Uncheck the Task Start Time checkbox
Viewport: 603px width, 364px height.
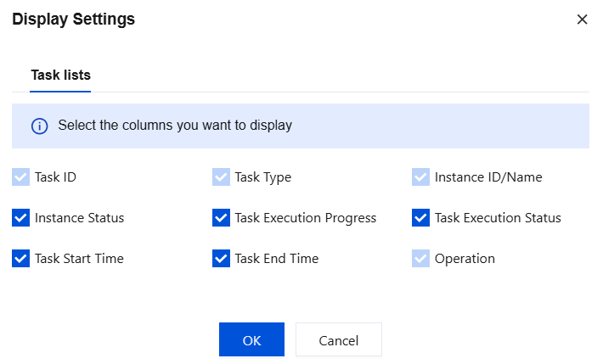pos(20,258)
